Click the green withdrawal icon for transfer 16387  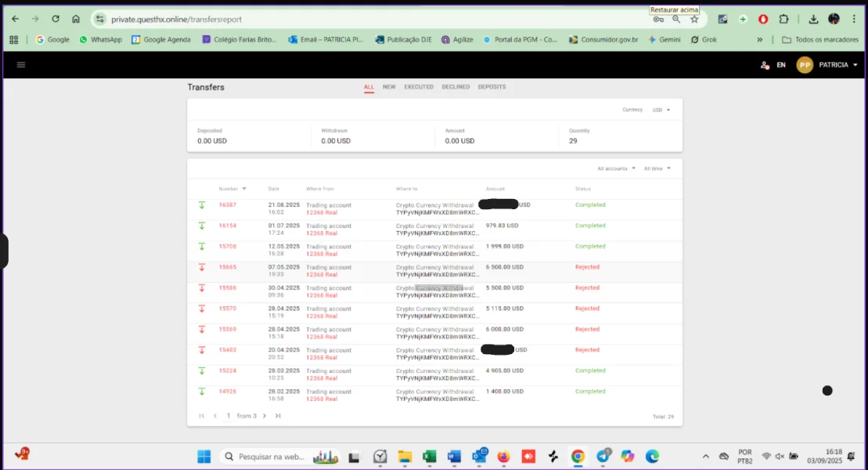[x=202, y=205]
